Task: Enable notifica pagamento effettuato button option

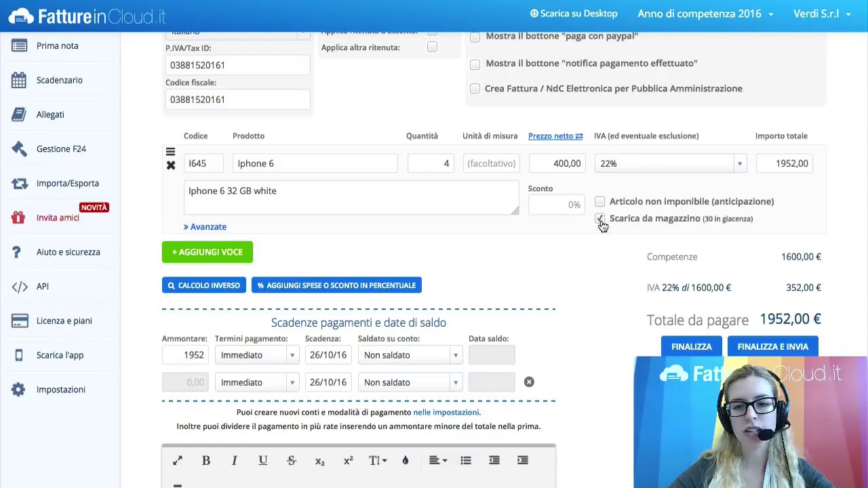Action: 475,64
